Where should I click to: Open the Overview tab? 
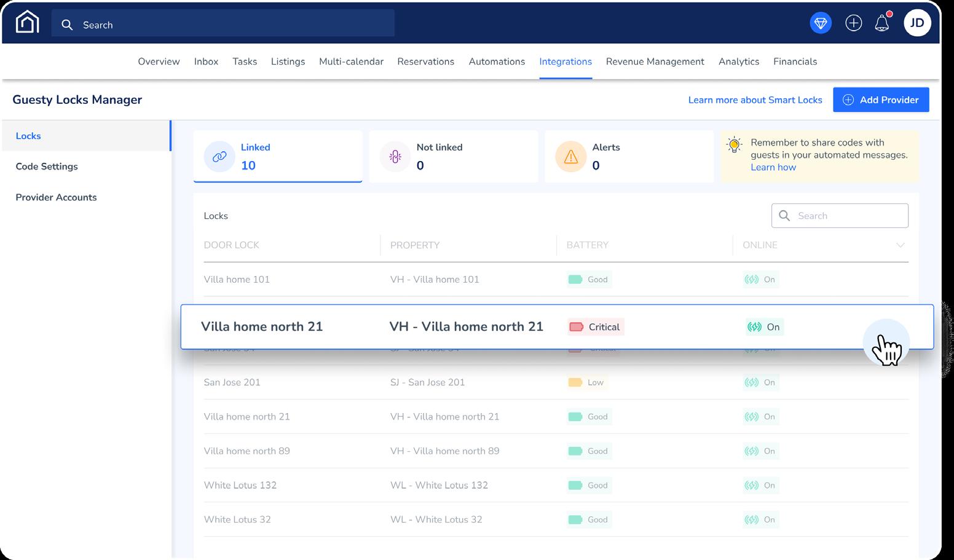coord(159,61)
